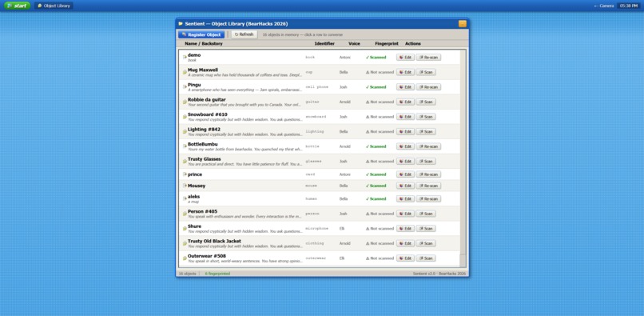
Task: Re-scan the Pingu object
Action: tap(428, 87)
